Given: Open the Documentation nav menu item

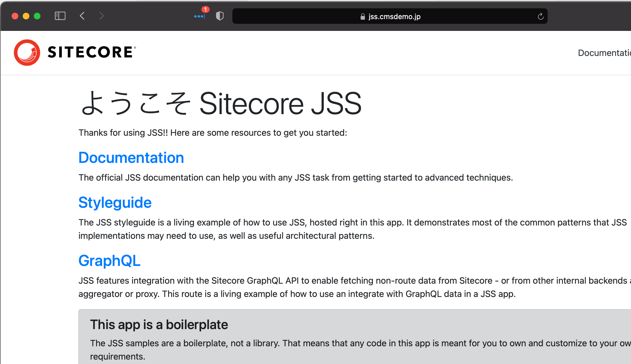Looking at the screenshot, I should point(604,53).
